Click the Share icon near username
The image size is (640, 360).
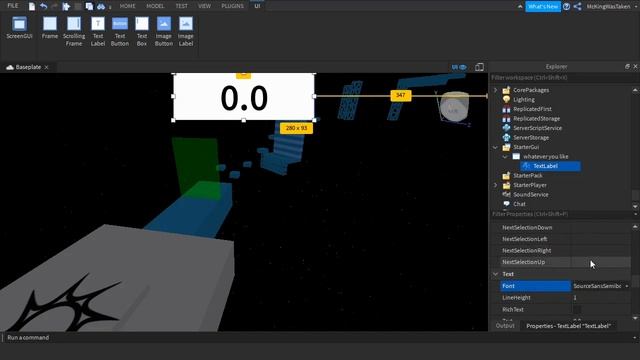click(x=577, y=7)
